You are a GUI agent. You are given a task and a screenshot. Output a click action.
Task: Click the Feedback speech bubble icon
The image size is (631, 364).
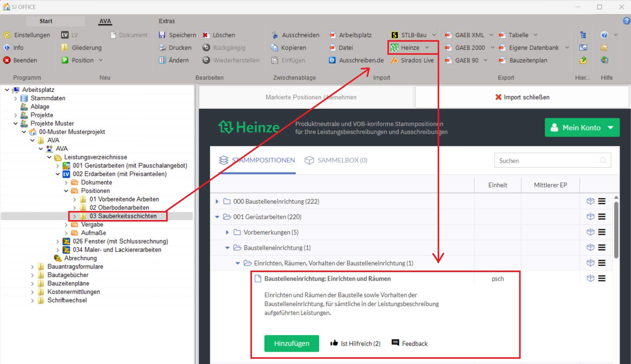click(395, 343)
